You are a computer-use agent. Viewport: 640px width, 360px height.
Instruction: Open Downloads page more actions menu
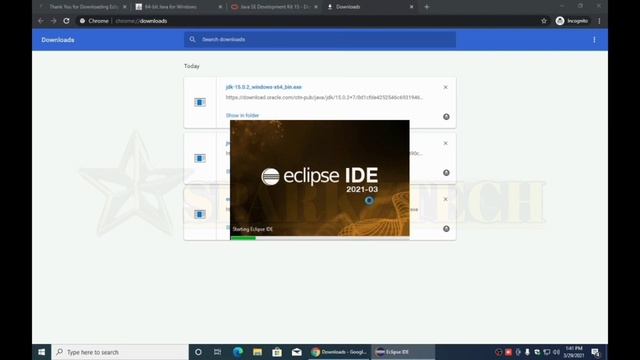tap(594, 40)
